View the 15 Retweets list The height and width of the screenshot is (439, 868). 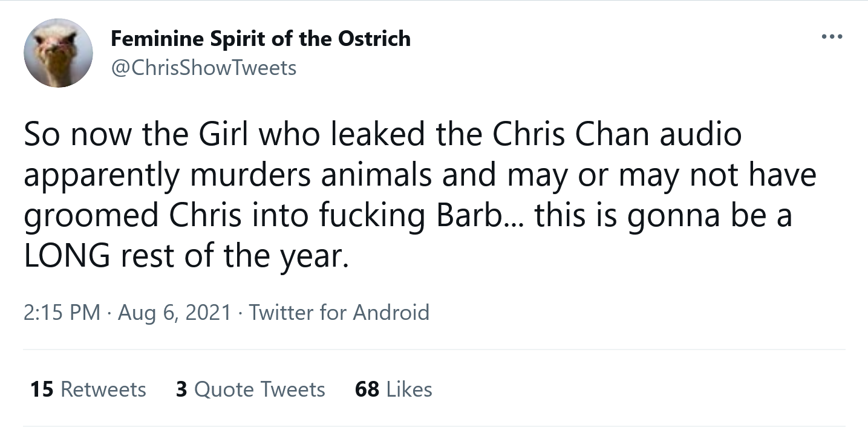coord(86,389)
